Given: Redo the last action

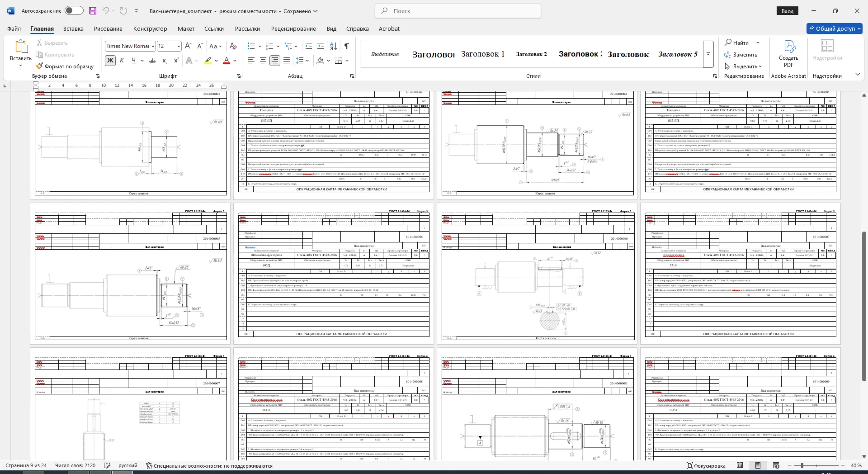Looking at the screenshot, I should (123, 11).
